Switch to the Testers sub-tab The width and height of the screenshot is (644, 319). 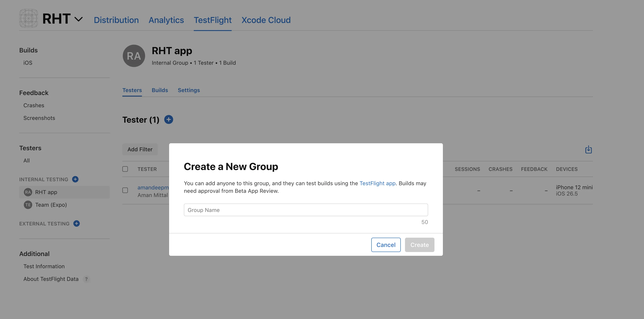132,90
